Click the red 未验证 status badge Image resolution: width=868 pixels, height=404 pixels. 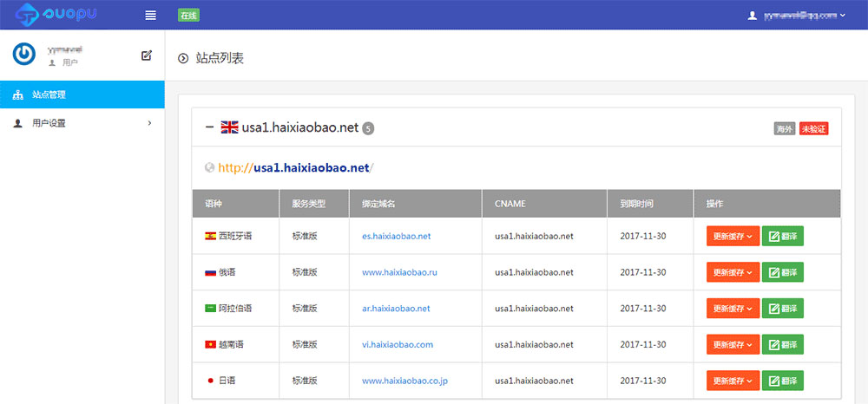(x=813, y=128)
